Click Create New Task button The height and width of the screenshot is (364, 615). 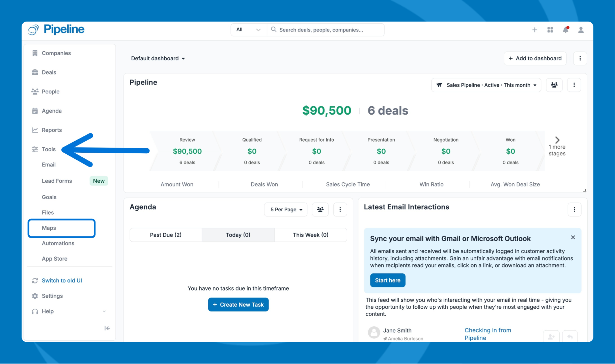click(238, 305)
